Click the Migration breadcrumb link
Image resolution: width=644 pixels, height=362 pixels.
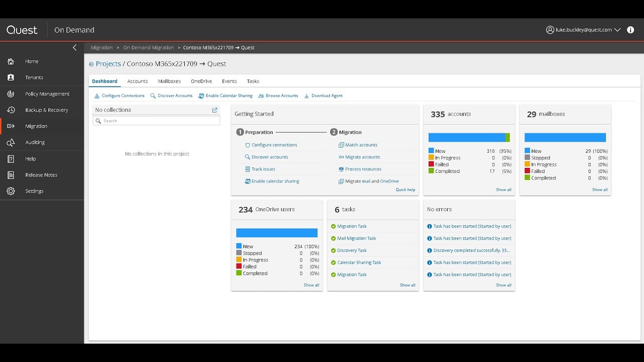(102, 48)
